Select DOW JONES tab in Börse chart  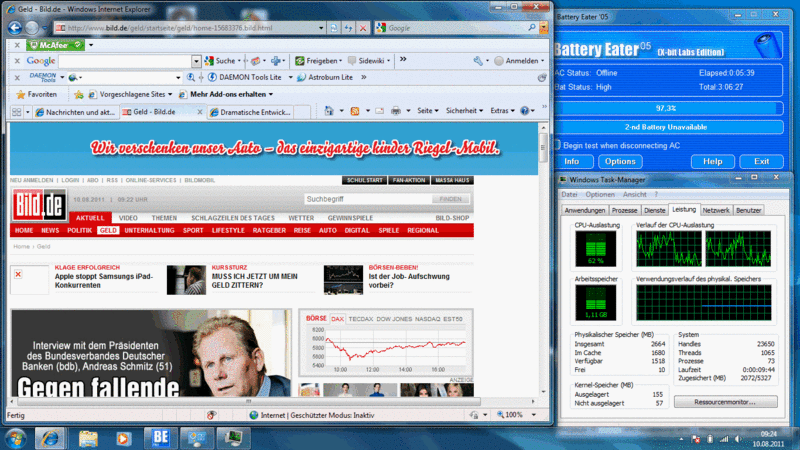pos(394,319)
